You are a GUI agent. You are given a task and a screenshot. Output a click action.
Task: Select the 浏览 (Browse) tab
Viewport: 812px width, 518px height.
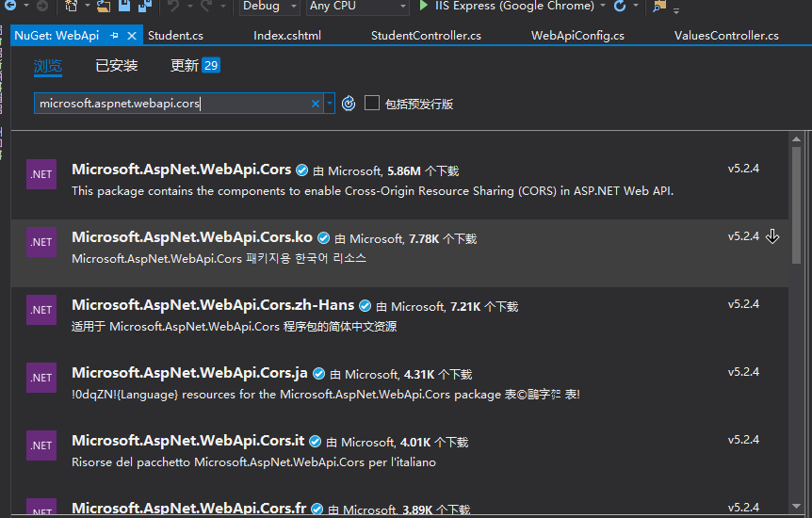click(x=48, y=66)
